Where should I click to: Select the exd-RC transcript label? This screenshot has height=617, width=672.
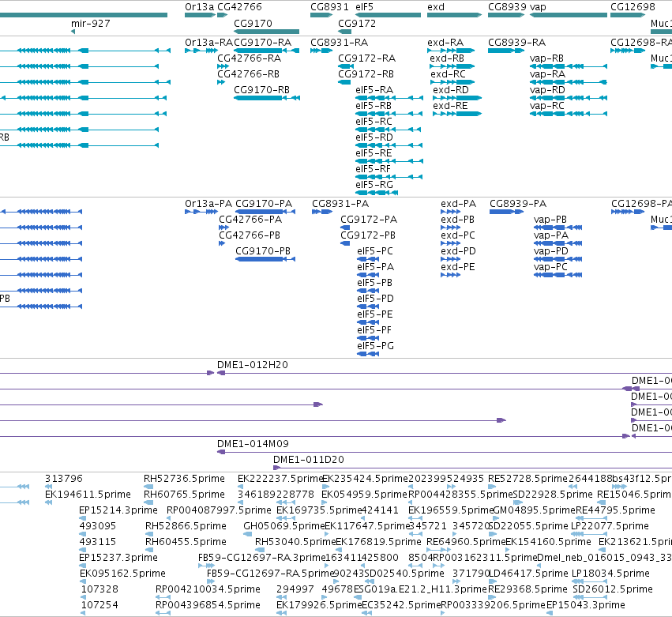pyautogui.click(x=448, y=74)
